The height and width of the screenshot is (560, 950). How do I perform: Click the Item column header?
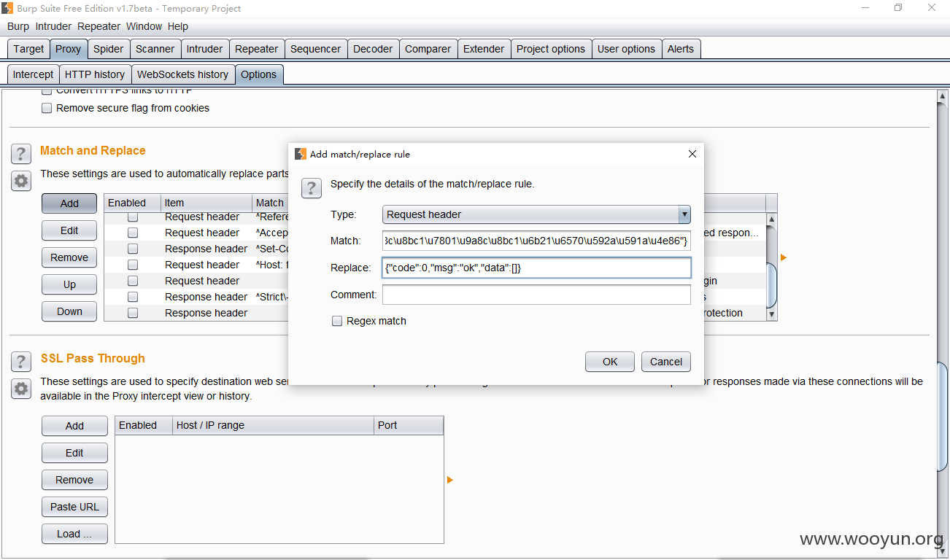206,203
